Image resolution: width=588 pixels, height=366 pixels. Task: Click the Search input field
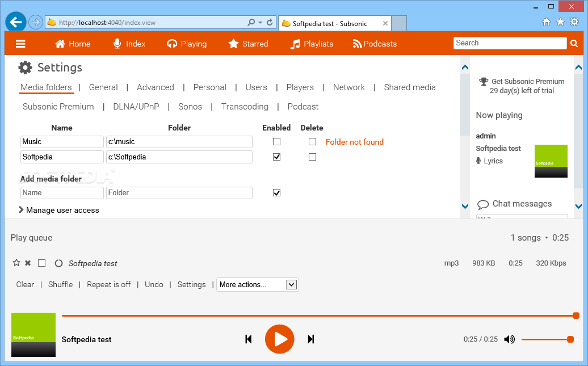pyautogui.click(x=510, y=43)
